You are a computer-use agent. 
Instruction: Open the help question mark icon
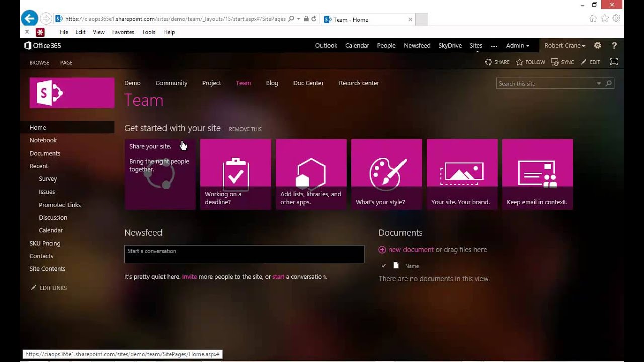(614, 45)
